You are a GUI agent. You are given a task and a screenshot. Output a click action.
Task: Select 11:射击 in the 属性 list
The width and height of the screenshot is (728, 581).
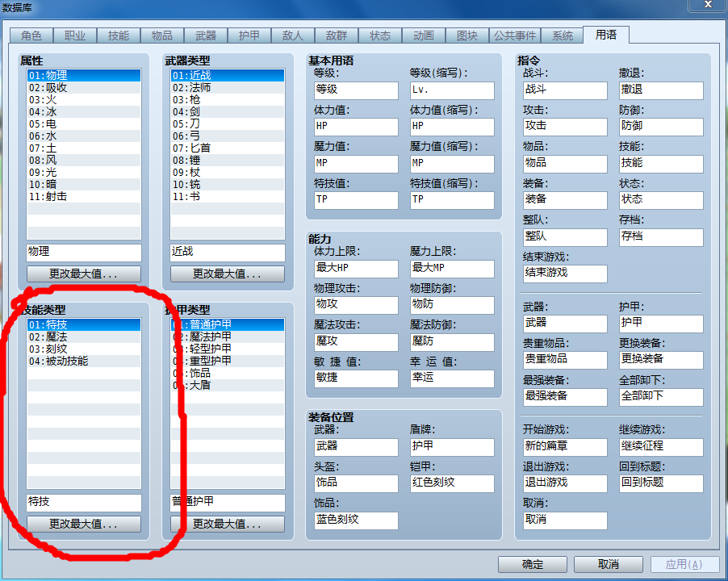pos(84,196)
